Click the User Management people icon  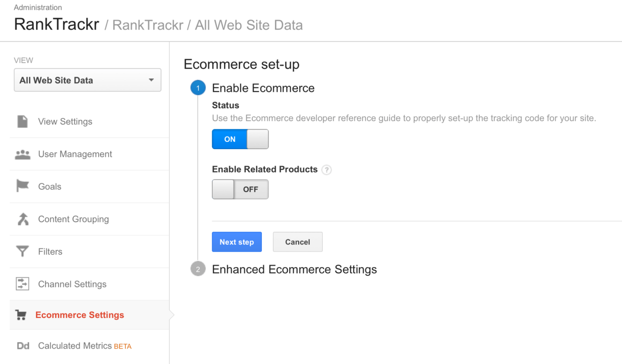click(22, 154)
